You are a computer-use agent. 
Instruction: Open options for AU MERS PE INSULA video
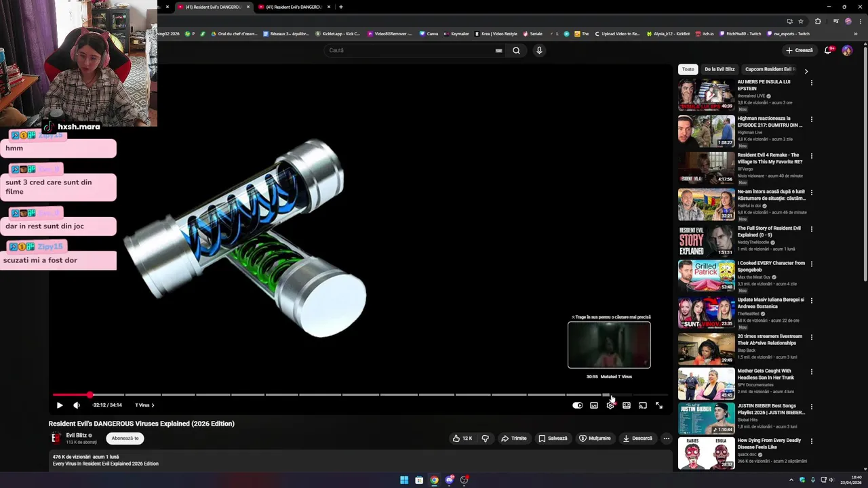[812, 83]
